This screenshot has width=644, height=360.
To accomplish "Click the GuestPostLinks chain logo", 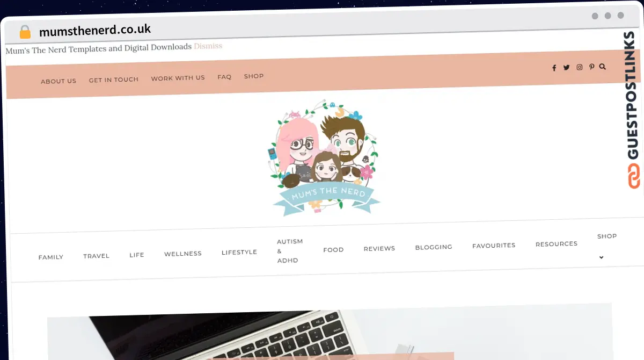I will 634,176.
